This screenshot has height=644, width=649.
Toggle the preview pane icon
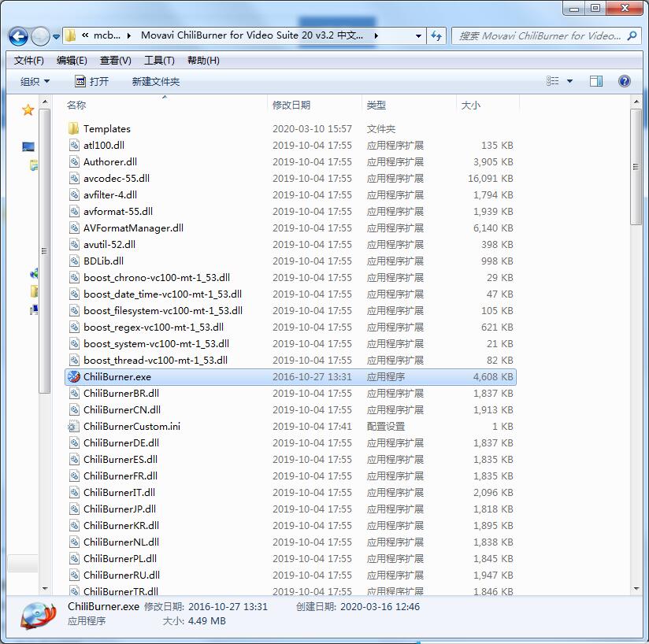(596, 81)
